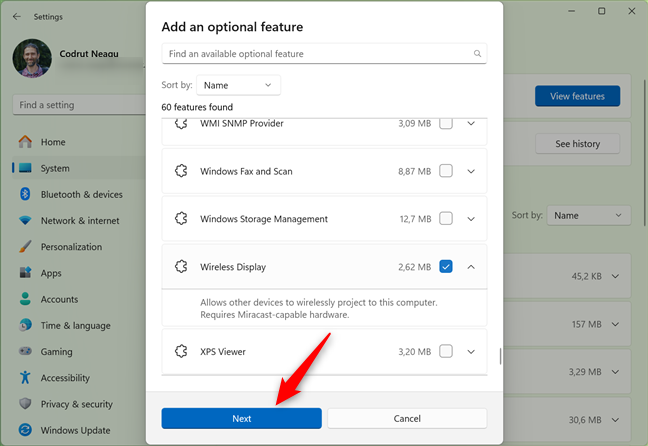This screenshot has height=446, width=648.
Task: Expand XPS Viewer details
Action: tap(471, 351)
